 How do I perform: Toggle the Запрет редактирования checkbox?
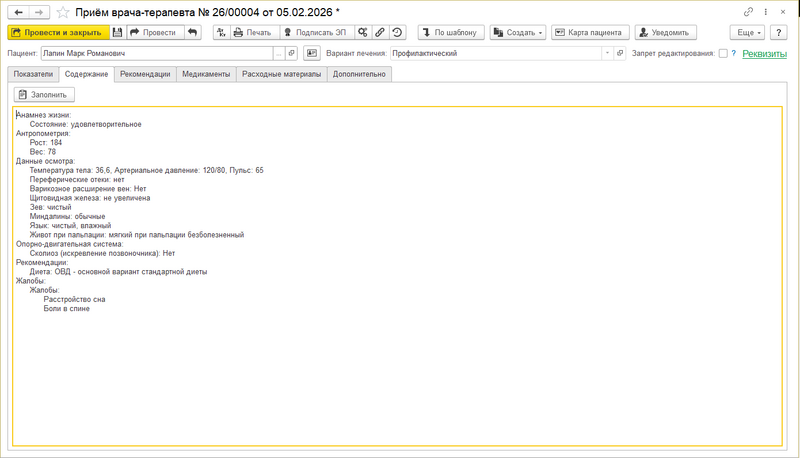(723, 53)
